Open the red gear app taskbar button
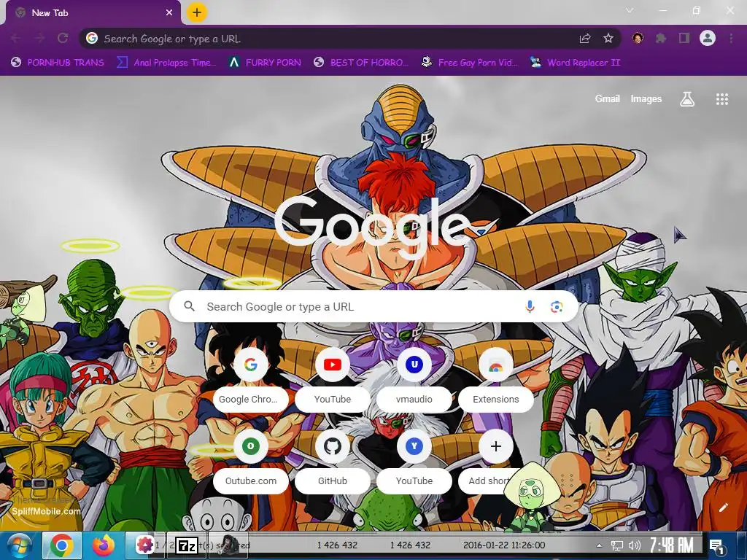 [145, 545]
